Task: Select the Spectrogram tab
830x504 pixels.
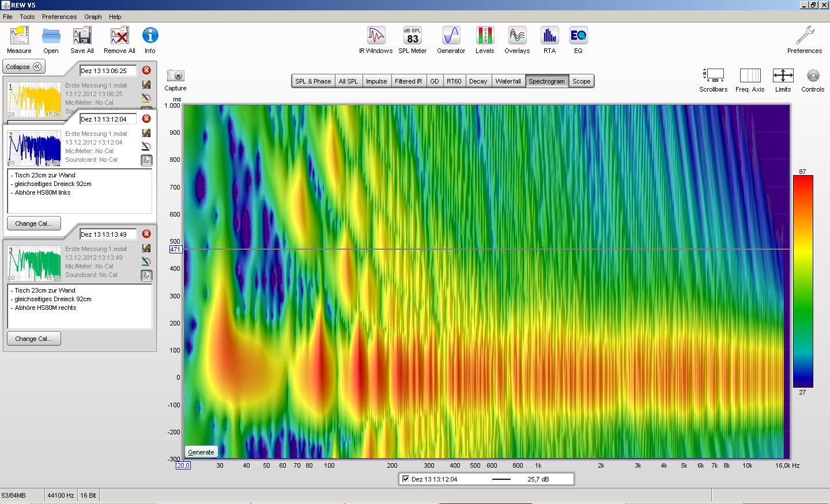Action: click(546, 81)
